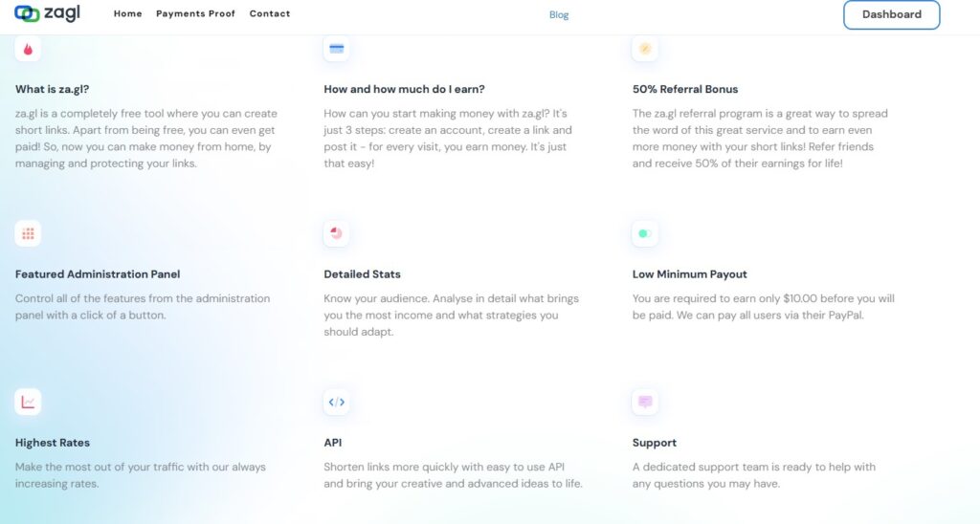Open the Blog link
The height and width of the screenshot is (524, 980).
(x=559, y=15)
